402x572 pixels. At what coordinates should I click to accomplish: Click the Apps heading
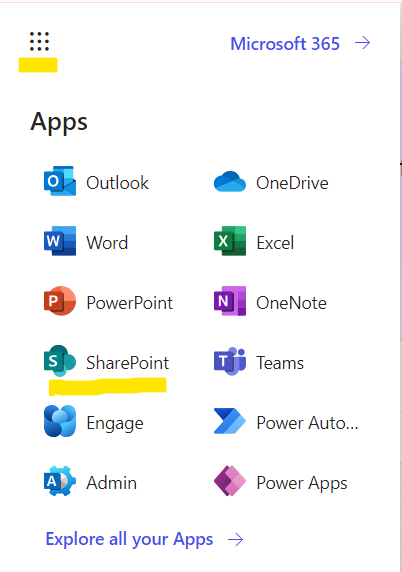point(59,122)
